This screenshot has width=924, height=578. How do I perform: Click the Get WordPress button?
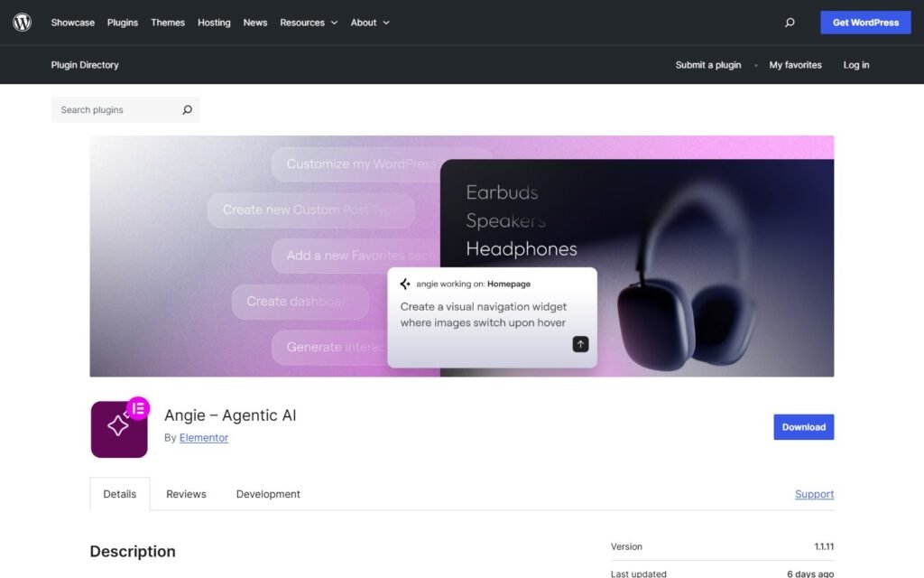tap(865, 23)
